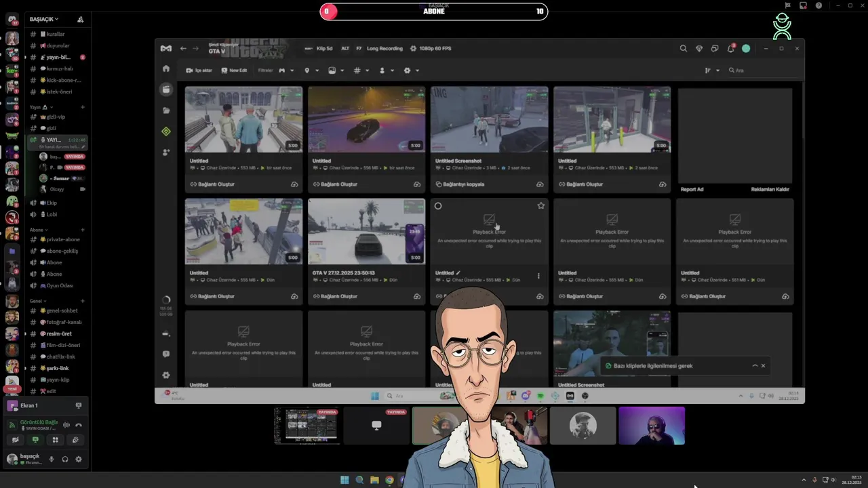Invite people to BAŞIAÇIK server icon

pos(81,19)
